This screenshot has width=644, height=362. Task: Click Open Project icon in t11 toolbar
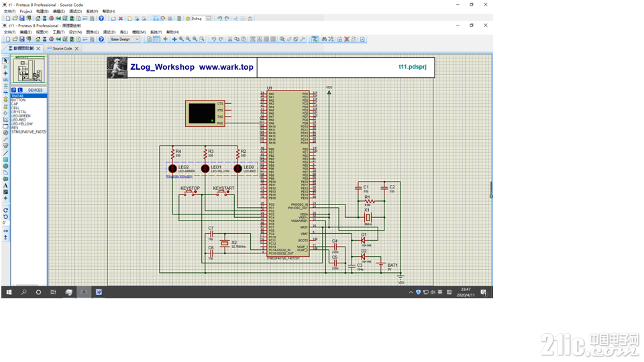(15, 39)
